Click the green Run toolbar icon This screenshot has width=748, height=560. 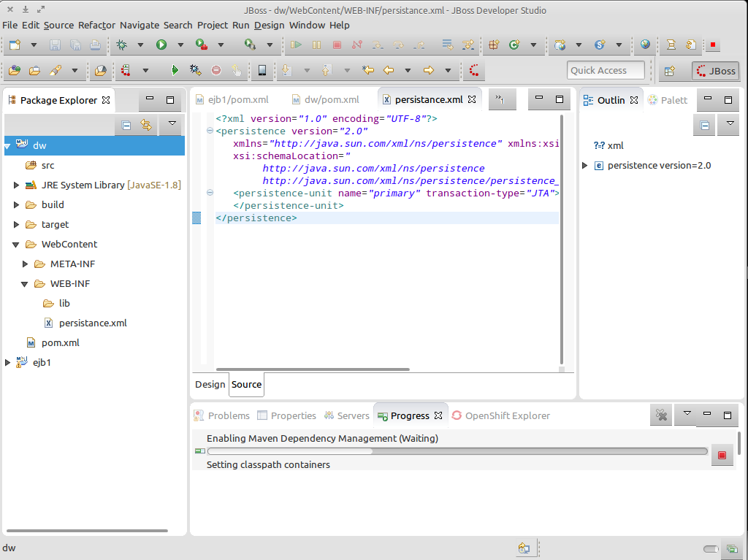pyautogui.click(x=161, y=45)
